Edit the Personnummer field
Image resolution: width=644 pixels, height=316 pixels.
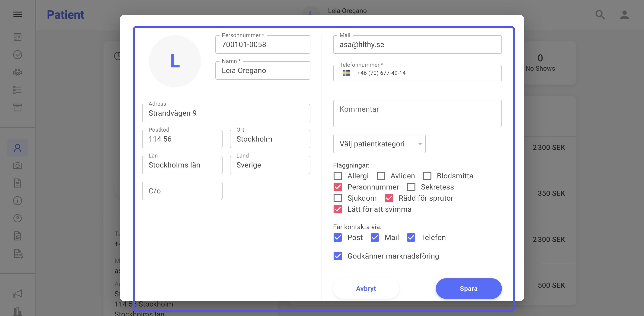[x=263, y=44]
